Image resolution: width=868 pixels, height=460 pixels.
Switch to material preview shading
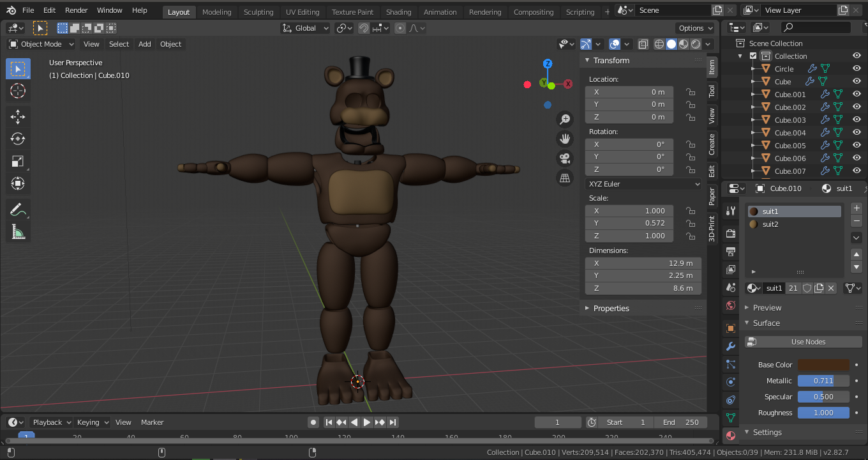click(x=684, y=44)
